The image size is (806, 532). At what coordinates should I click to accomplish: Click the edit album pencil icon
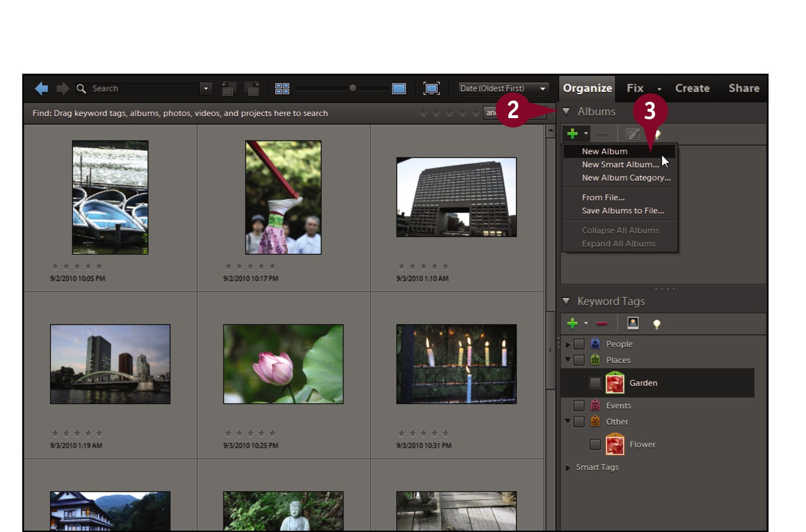click(x=633, y=134)
